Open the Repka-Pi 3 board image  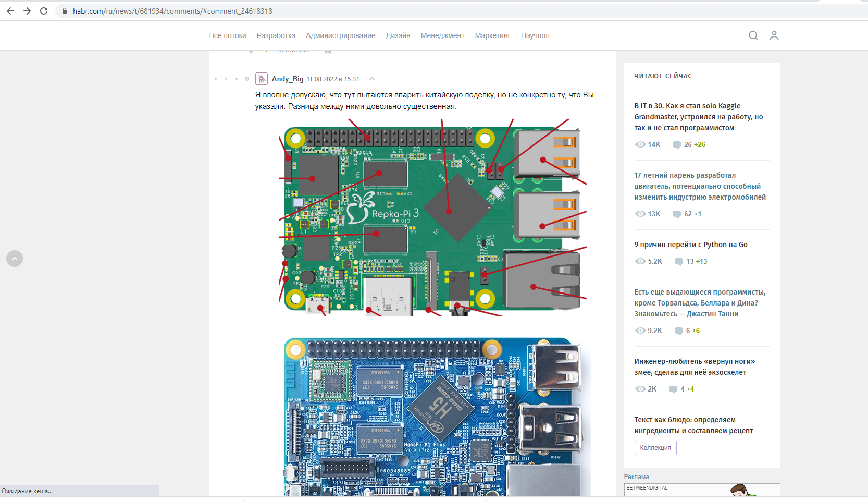[432, 218]
